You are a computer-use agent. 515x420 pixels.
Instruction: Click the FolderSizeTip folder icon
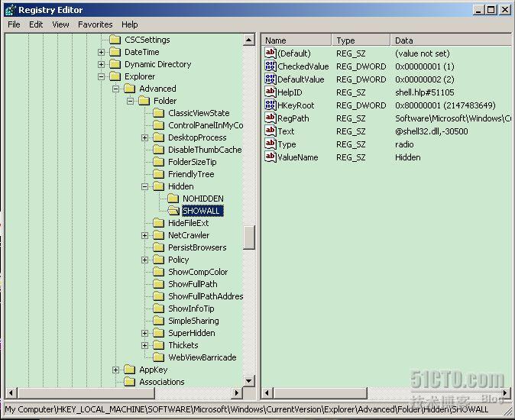click(159, 162)
